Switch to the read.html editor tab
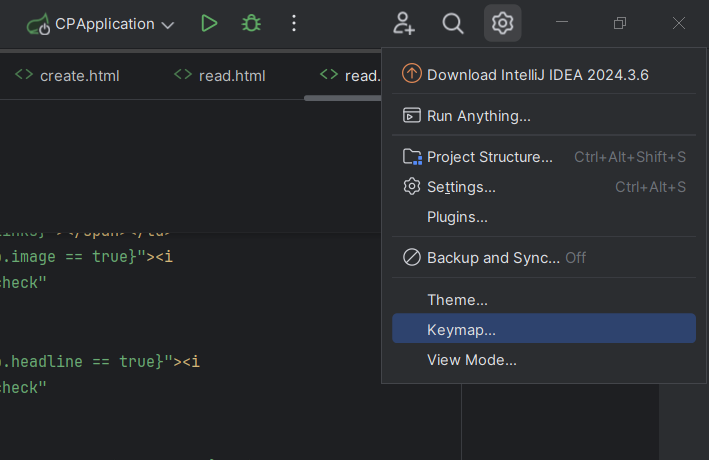Image resolution: width=709 pixels, height=460 pixels. pyautogui.click(x=220, y=76)
